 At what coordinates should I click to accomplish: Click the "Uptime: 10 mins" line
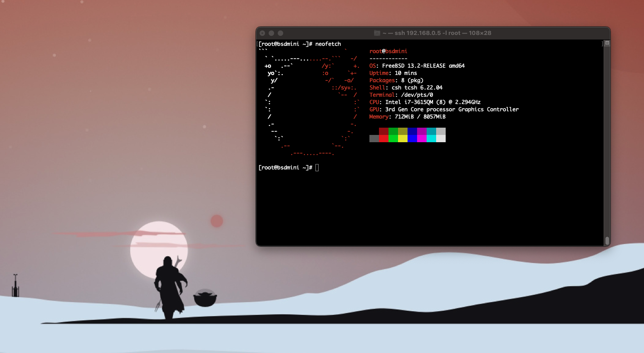(393, 73)
